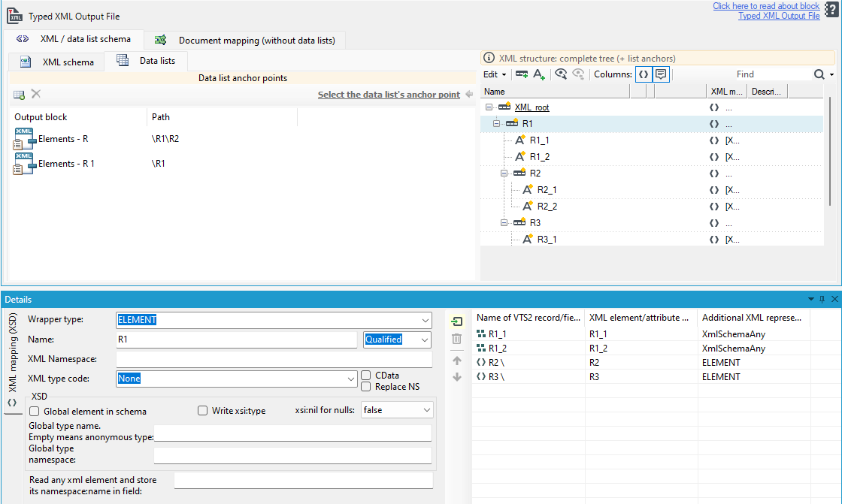The width and height of the screenshot is (842, 504).
Task: Toggle the description column icon
Action: click(661, 74)
